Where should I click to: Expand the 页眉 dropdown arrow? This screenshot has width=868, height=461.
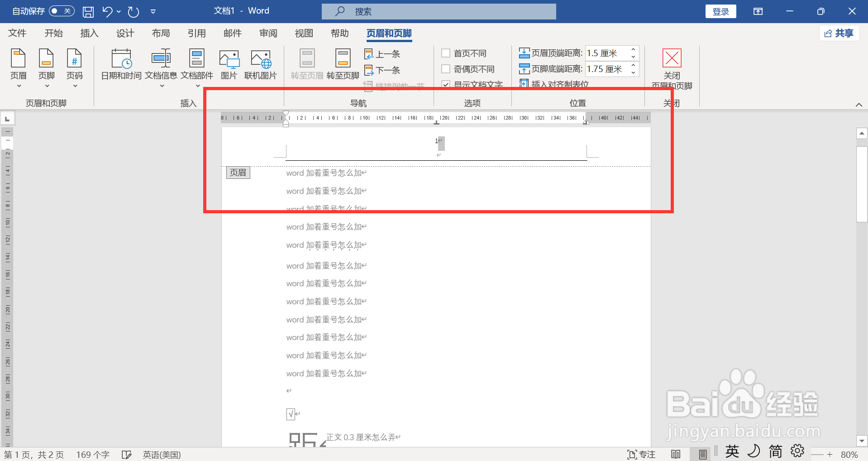coord(19,86)
